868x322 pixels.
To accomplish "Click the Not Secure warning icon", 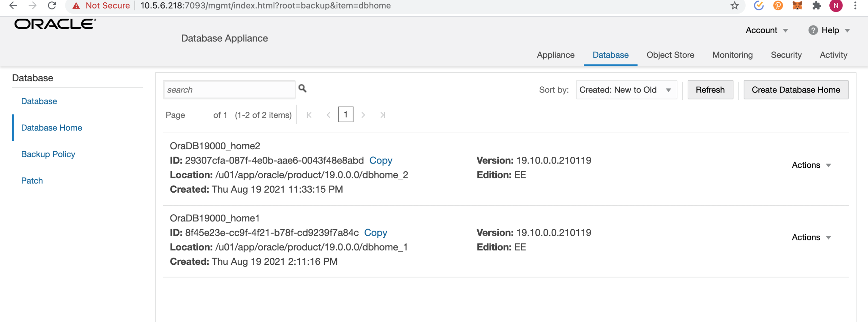I will click(76, 5).
